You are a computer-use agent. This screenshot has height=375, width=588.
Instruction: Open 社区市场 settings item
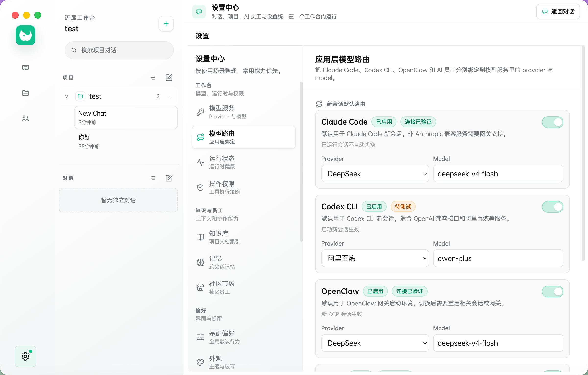pos(244,287)
